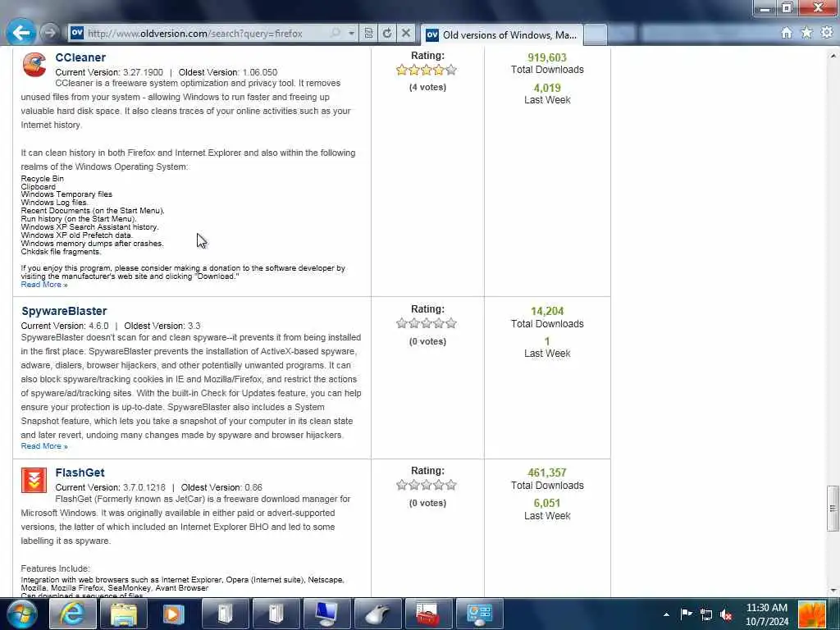Viewport: 840px width, 630px height.
Task: Click Read More under SpywareBlaster description
Action: pos(44,446)
